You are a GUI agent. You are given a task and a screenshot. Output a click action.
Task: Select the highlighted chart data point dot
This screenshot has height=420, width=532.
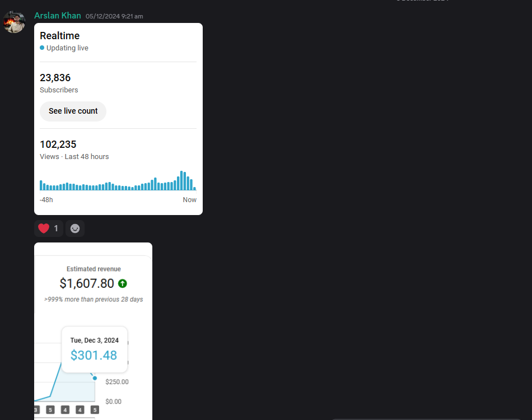pos(95,378)
